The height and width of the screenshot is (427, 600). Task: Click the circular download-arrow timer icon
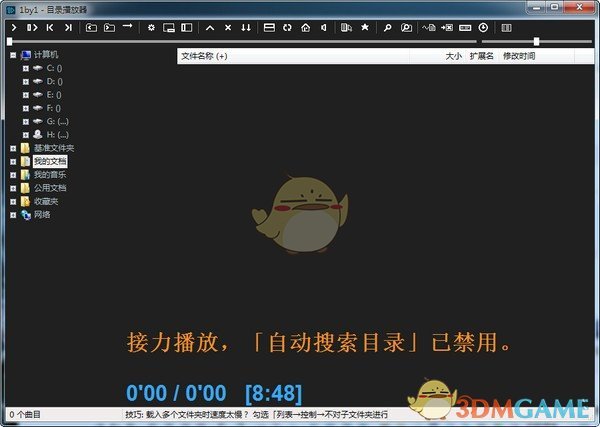coord(483,28)
